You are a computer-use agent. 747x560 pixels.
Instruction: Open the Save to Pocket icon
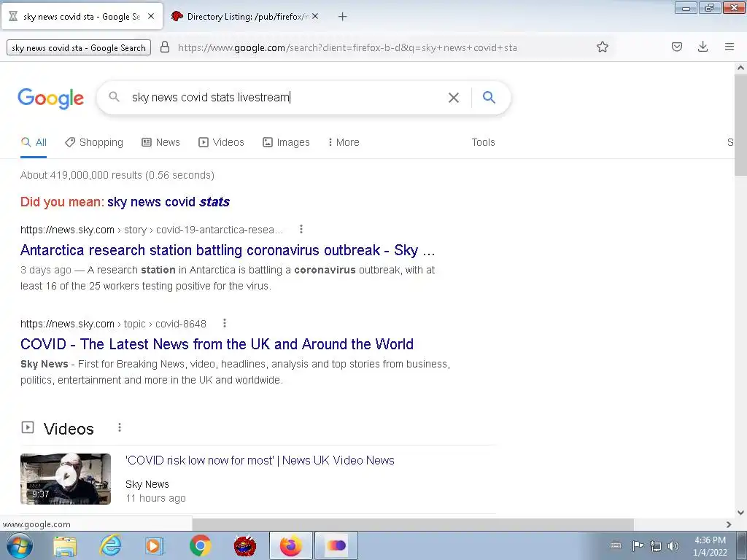pos(677,47)
